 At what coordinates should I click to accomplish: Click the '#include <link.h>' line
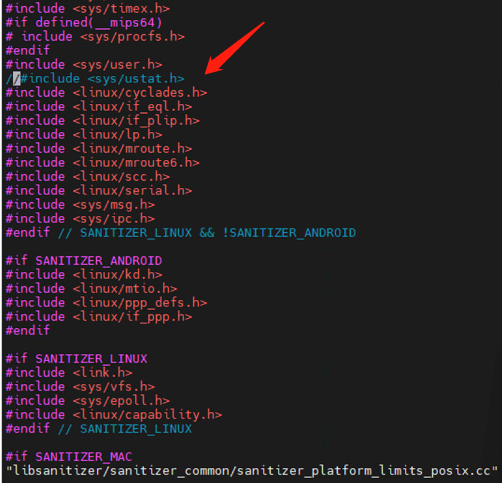coord(69,373)
